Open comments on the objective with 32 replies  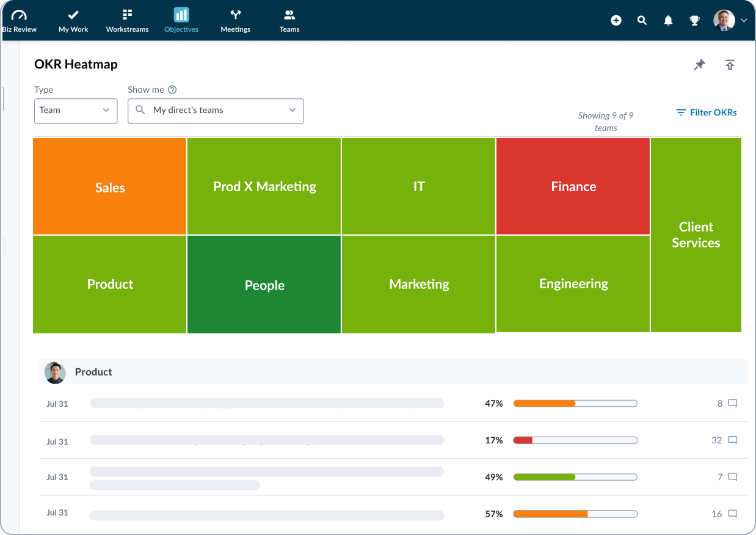pyautogui.click(x=732, y=440)
